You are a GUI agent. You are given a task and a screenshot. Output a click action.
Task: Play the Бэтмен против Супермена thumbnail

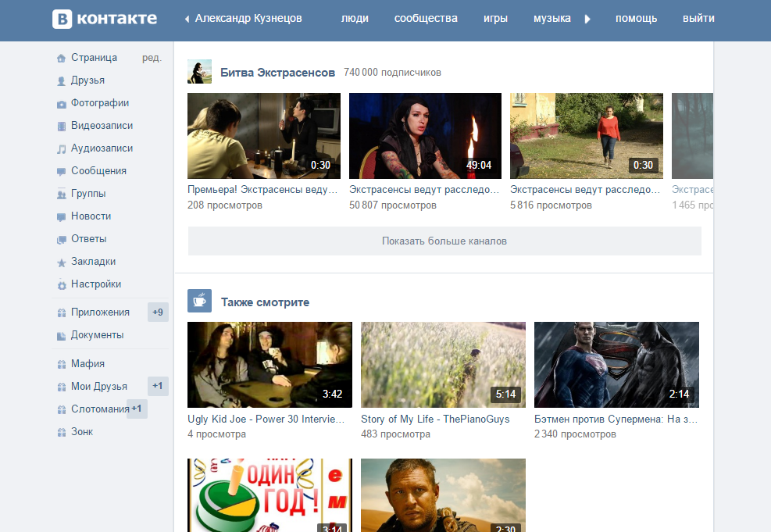616,365
